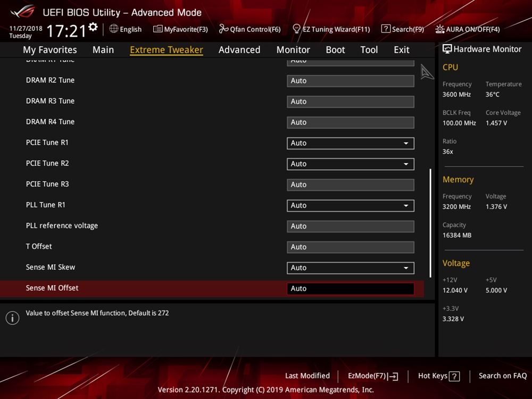This screenshot has height=399, width=532.
Task: Select the Extreme Tweaker tab
Action: [x=167, y=50]
